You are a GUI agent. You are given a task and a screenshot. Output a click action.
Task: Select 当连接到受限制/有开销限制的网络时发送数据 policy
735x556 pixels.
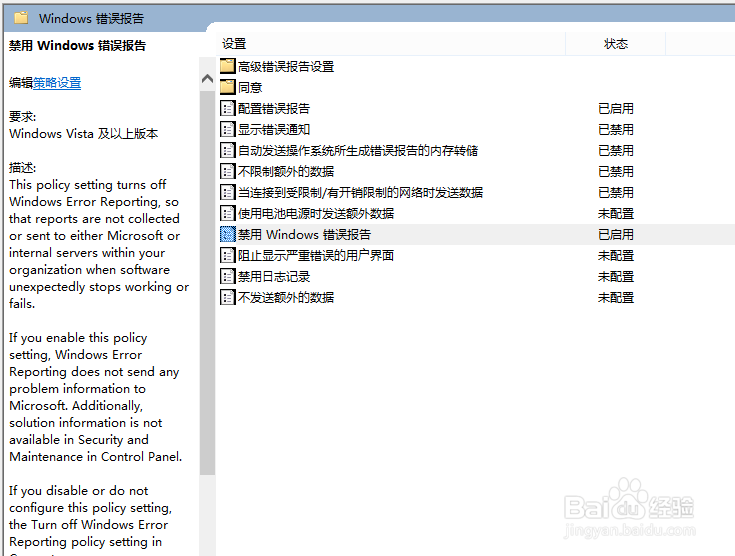(x=360, y=193)
